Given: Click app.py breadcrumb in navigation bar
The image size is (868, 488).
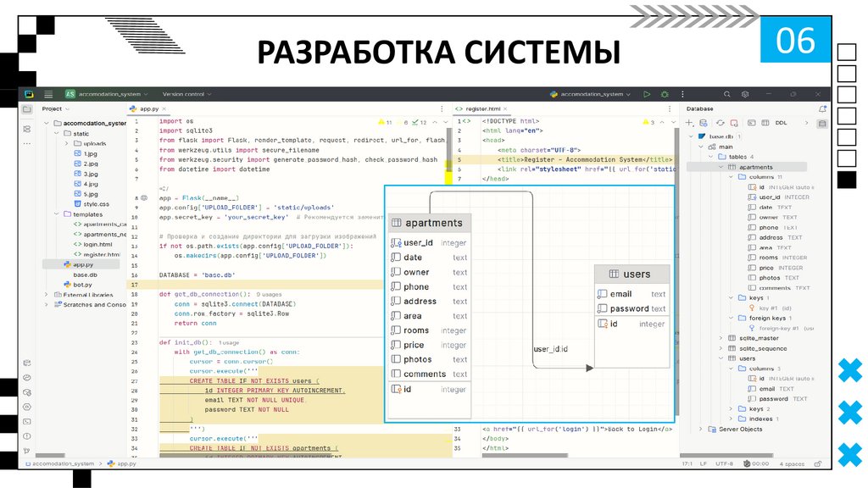Looking at the screenshot, I should tap(121, 463).
